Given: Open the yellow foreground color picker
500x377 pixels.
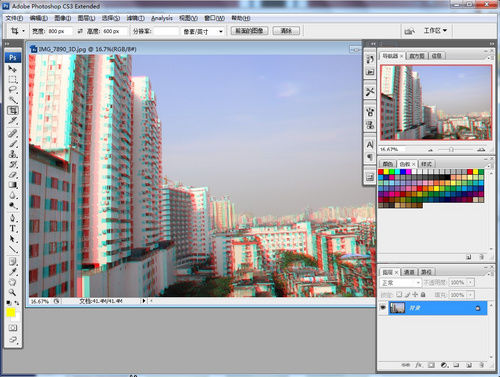Looking at the screenshot, I should pyautogui.click(x=11, y=313).
